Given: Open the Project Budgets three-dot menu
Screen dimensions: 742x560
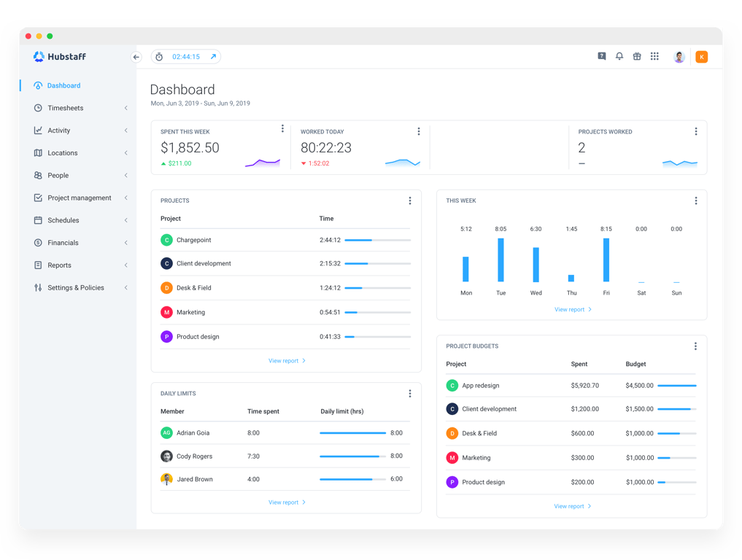Looking at the screenshot, I should (x=696, y=346).
